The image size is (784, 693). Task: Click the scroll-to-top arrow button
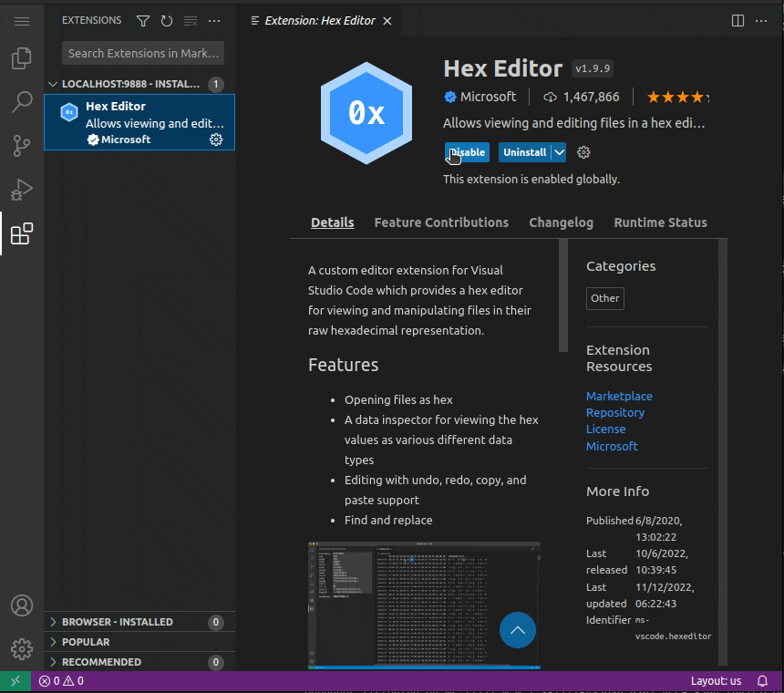(518, 630)
